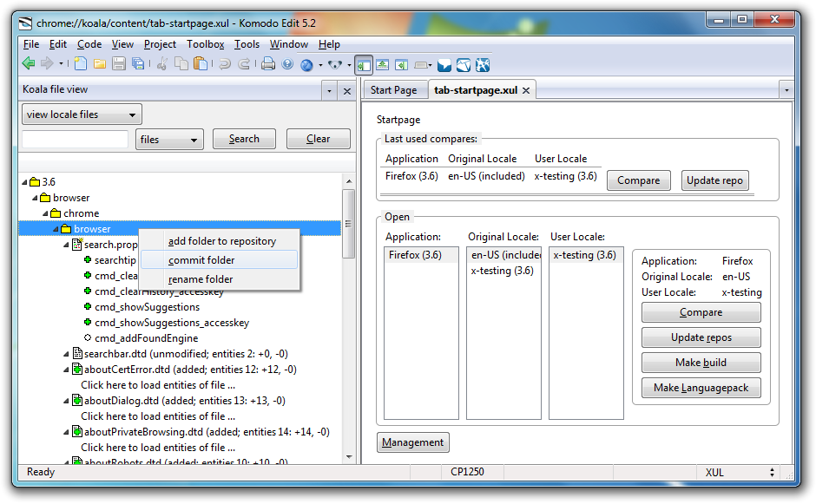This screenshot has height=504, width=816.
Task: Click the Help question mark icon
Action: [287, 64]
